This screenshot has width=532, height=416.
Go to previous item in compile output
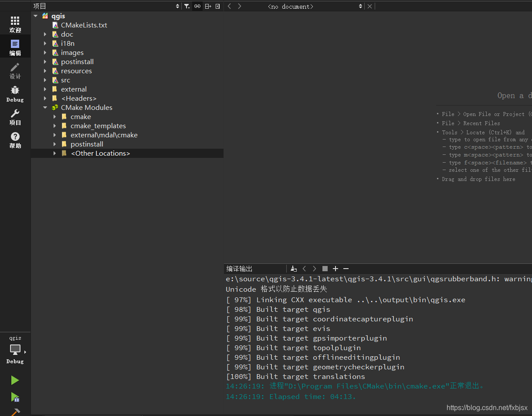(x=305, y=269)
